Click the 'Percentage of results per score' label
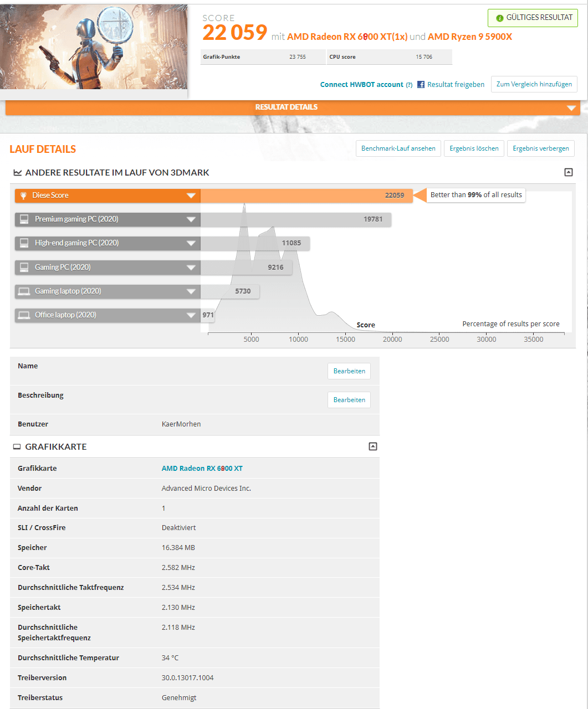The height and width of the screenshot is (709, 588). coord(511,324)
